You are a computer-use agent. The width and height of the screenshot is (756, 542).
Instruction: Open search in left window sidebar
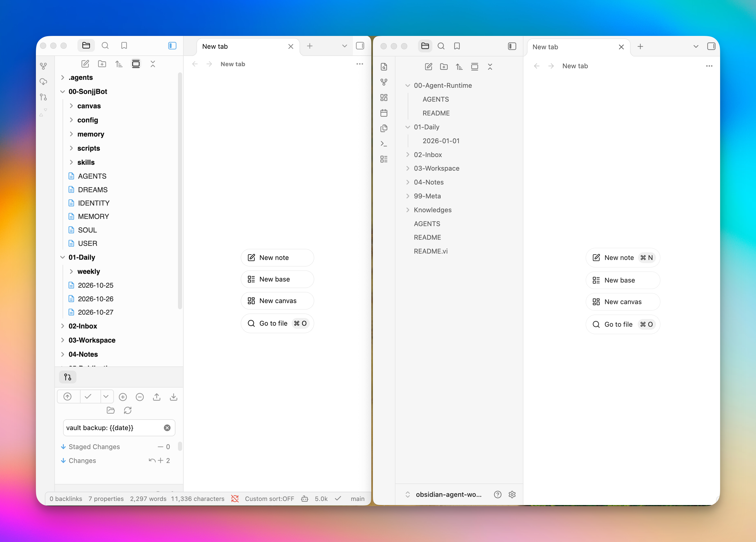click(x=105, y=45)
